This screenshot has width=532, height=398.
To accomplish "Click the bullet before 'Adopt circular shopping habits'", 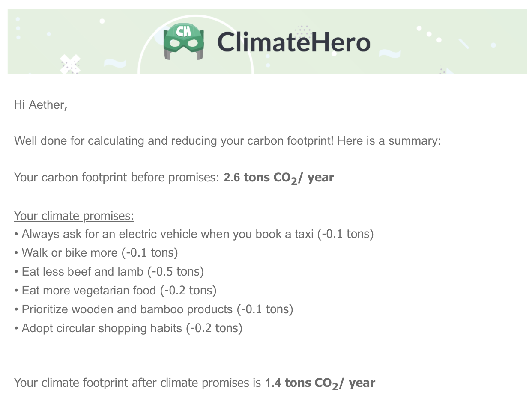I will click(16, 329).
